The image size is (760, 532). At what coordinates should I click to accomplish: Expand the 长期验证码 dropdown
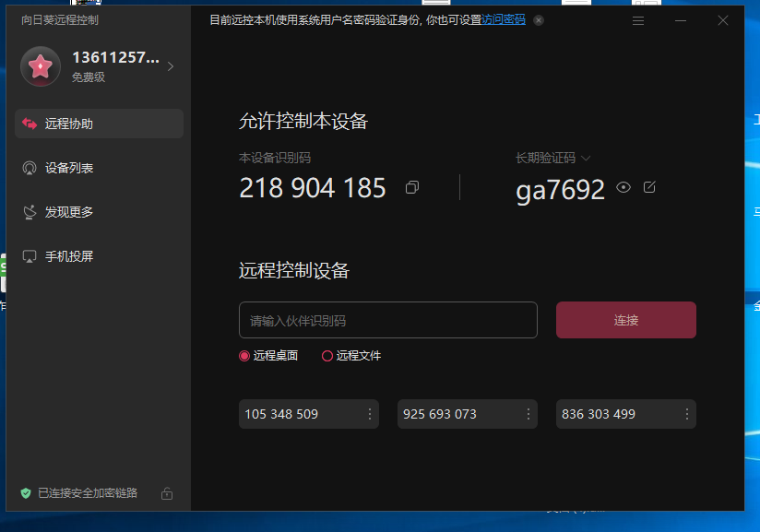click(586, 158)
